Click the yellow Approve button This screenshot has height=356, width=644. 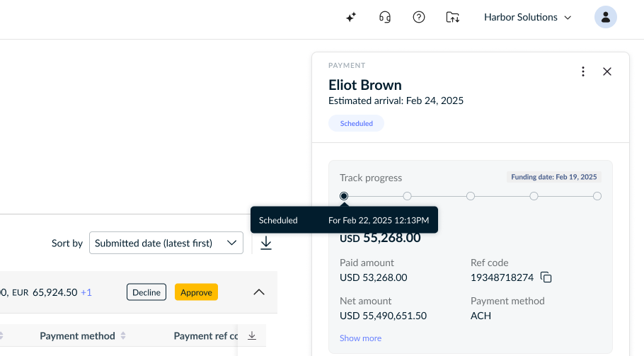pos(196,292)
